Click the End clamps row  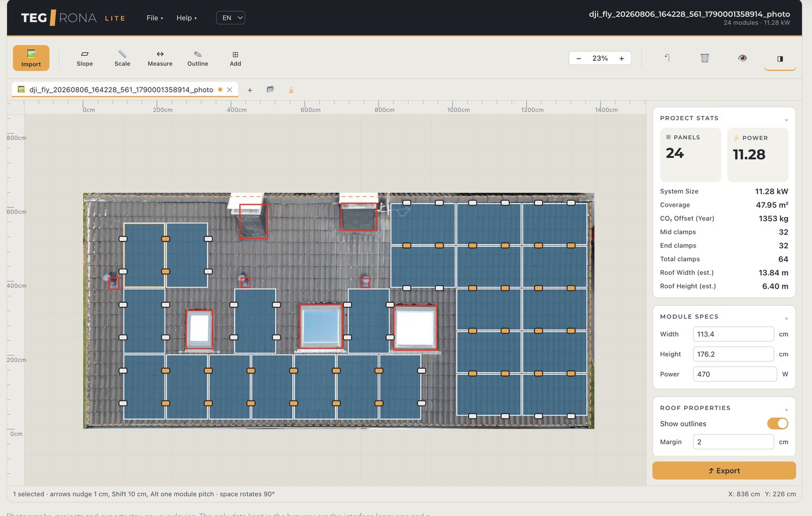[x=724, y=245]
